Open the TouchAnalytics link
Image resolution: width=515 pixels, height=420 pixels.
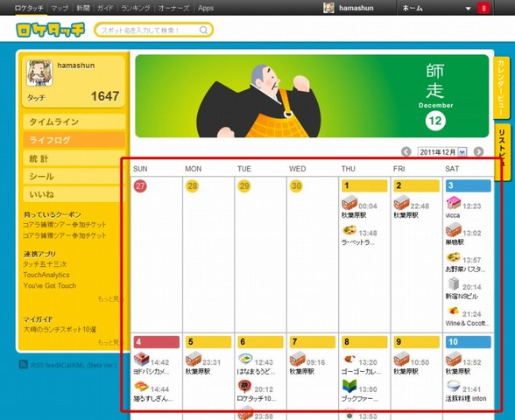click(46, 275)
